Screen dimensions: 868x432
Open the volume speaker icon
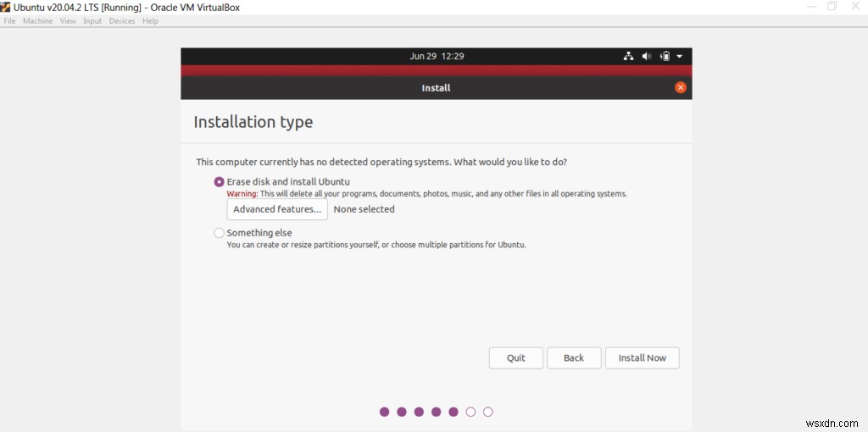click(646, 56)
